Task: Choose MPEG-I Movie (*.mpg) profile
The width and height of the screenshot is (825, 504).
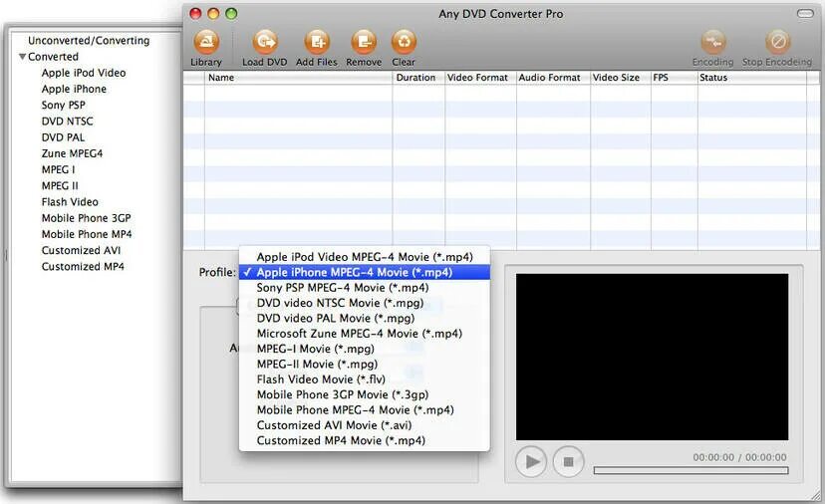Action: [364, 349]
